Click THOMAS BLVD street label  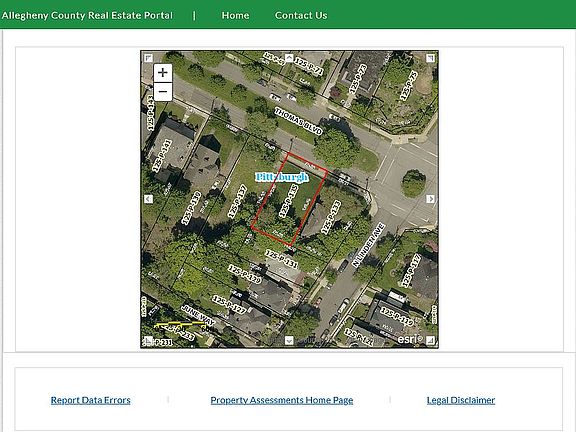point(298,121)
